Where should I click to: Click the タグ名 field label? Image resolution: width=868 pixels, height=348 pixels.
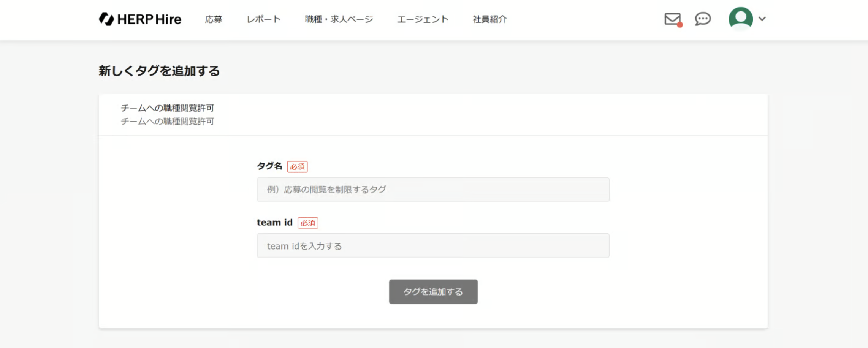(x=269, y=166)
